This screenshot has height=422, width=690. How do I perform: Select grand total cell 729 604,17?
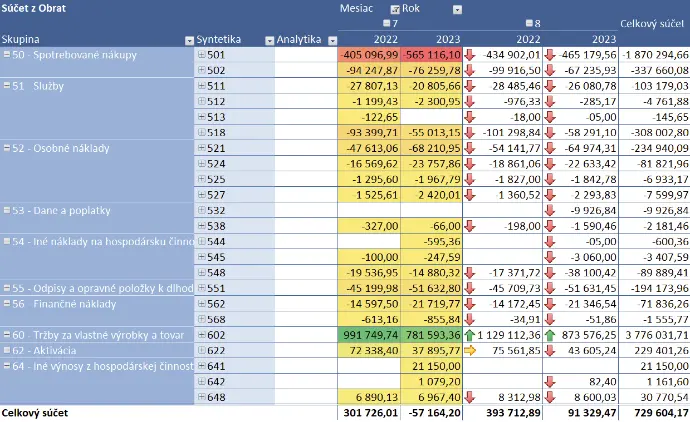click(x=654, y=413)
